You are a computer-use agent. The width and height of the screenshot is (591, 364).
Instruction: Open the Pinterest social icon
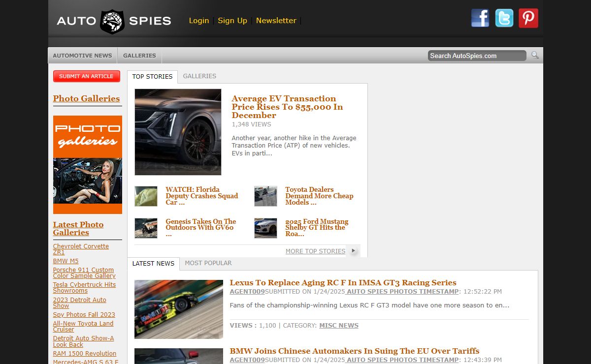click(x=528, y=18)
